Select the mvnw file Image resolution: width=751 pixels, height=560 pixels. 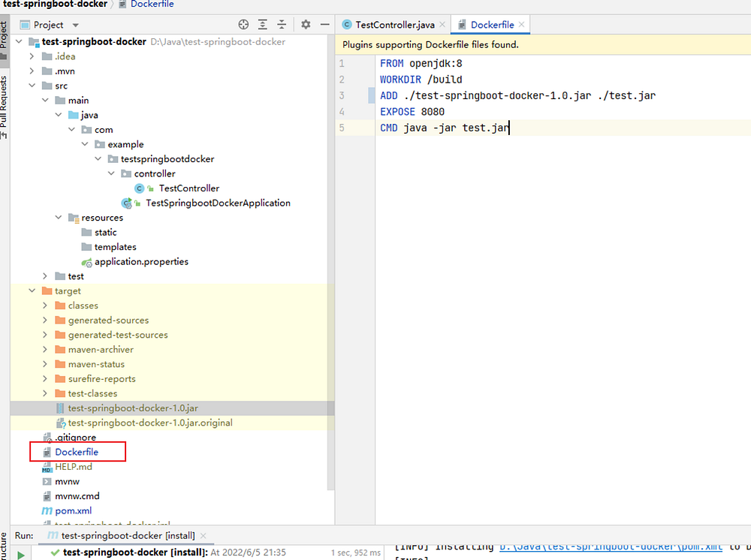(x=67, y=481)
